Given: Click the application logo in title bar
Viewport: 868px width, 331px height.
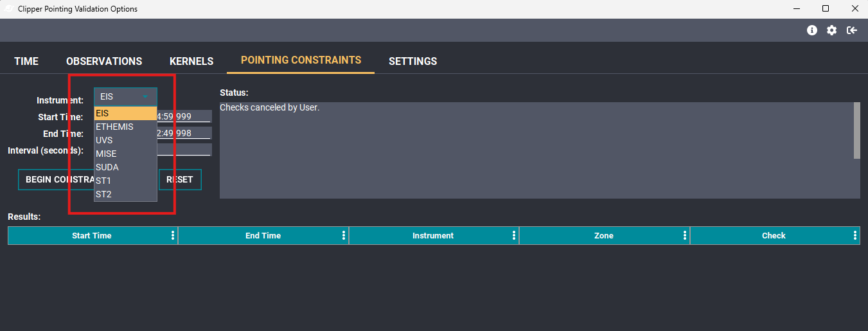Looking at the screenshot, I should click(x=9, y=9).
